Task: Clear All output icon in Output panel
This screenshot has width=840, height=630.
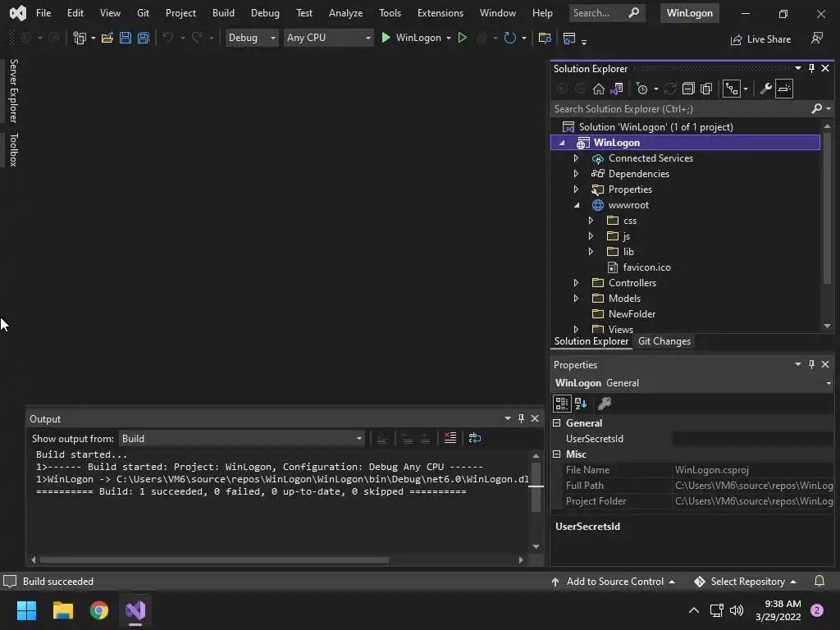Action: tap(450, 438)
